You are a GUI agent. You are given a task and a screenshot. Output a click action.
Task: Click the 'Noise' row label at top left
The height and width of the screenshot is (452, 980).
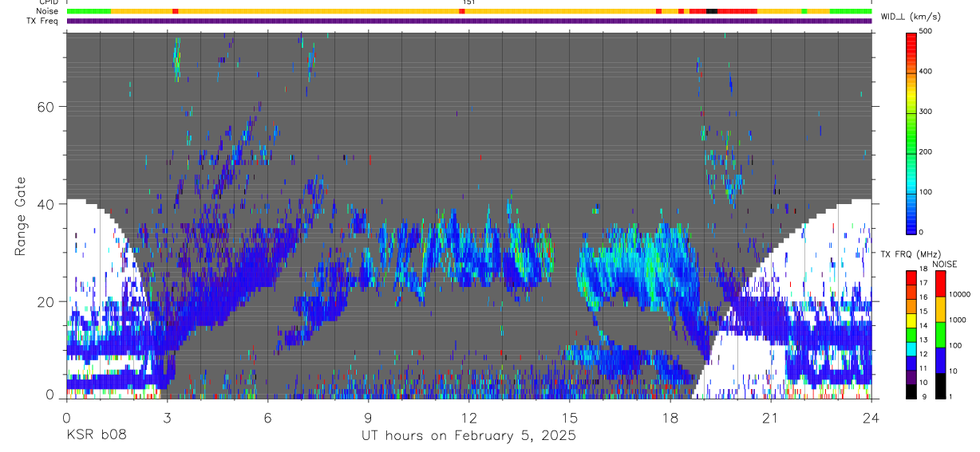(x=48, y=11)
